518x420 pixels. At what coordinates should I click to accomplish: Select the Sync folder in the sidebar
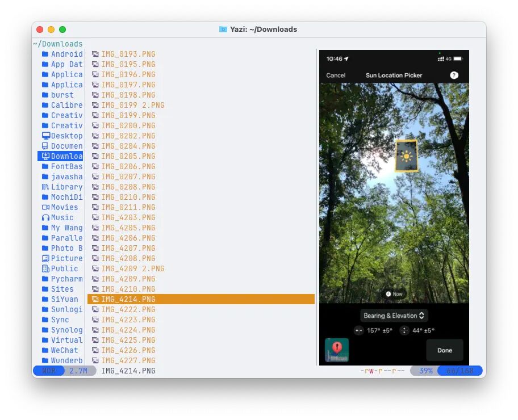tap(62, 320)
